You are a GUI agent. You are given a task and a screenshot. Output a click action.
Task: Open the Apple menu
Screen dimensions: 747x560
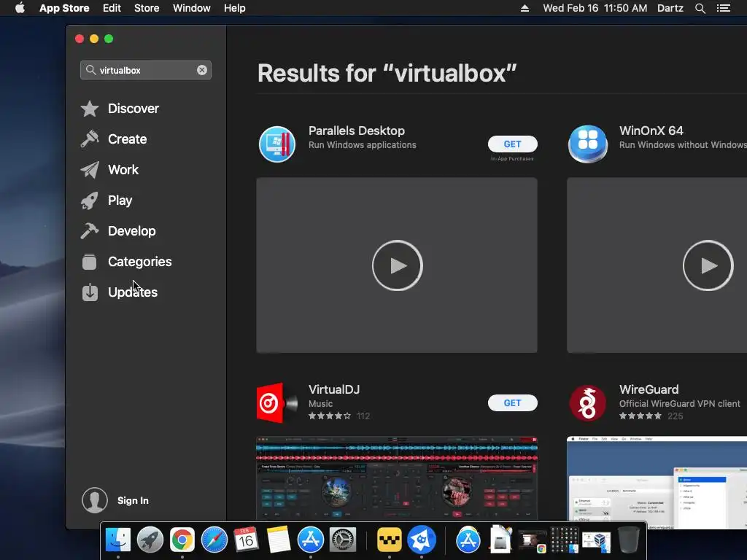click(20, 7)
